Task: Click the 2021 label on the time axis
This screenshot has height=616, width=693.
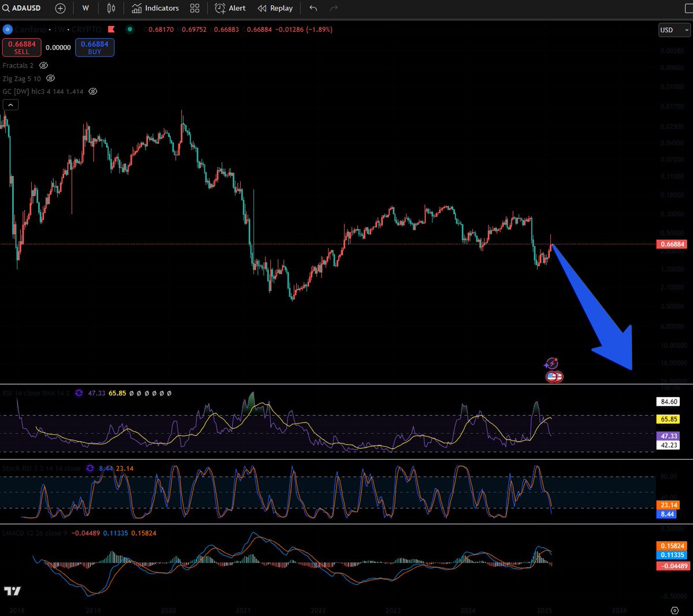Action: [243, 610]
